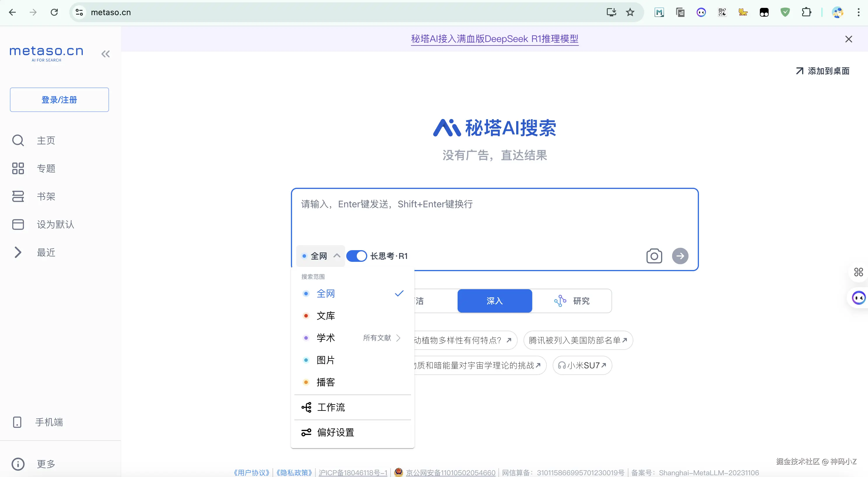Image resolution: width=868 pixels, height=477 pixels.
Task: Open 偏好设置 preferences entry
Action: (x=335, y=432)
